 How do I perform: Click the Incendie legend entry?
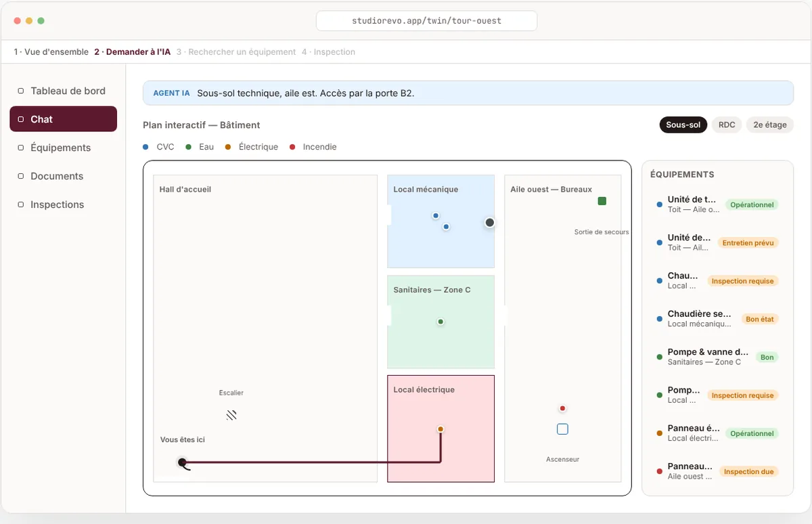(x=313, y=147)
